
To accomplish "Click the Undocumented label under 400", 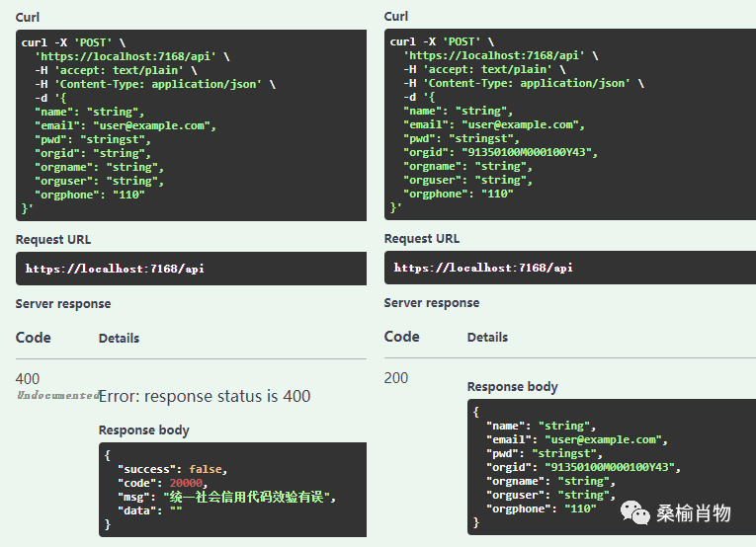I will [56, 395].
